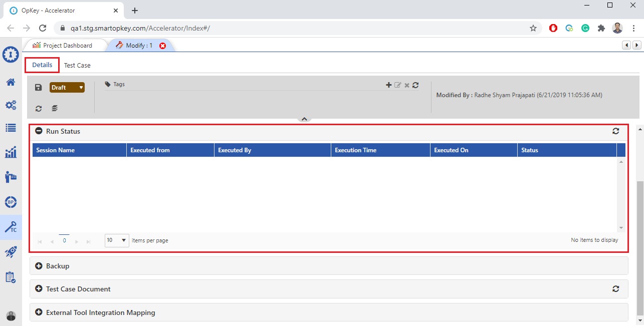Open items per page dropdown
The image size is (644, 326).
pyautogui.click(x=117, y=240)
